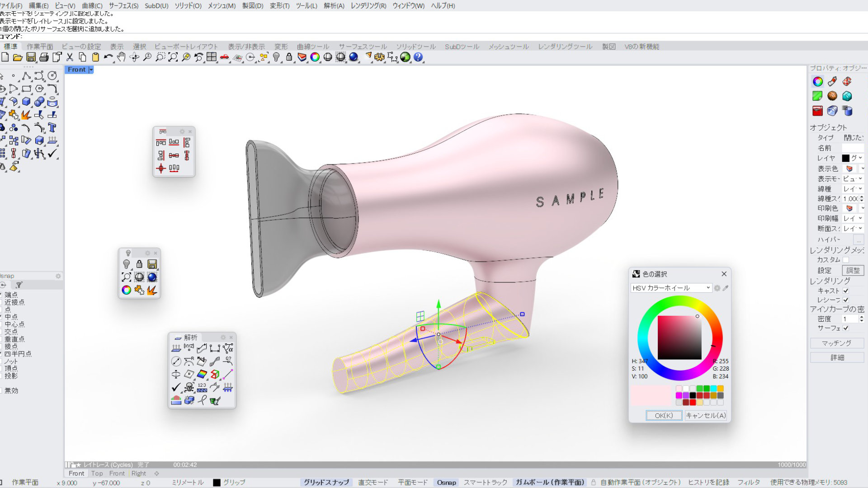868x488 pixels.
Task: Click the マッチング button
Action: point(836,343)
